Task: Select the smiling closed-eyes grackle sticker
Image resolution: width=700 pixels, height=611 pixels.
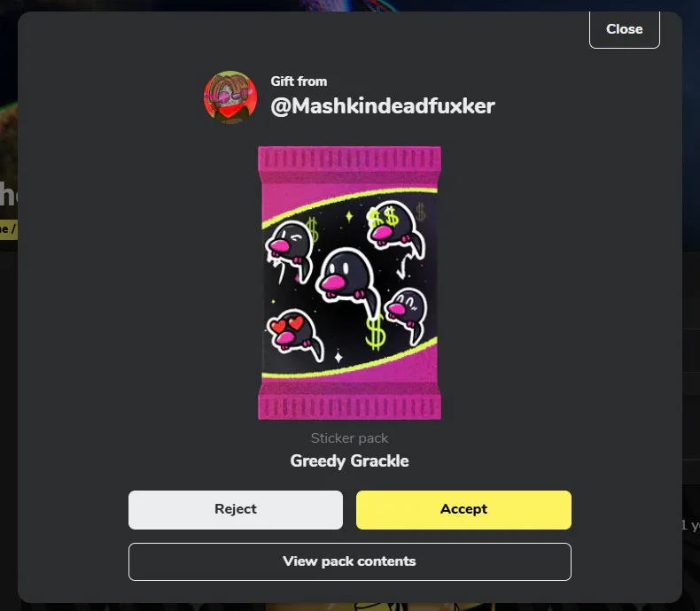Action: (407, 314)
